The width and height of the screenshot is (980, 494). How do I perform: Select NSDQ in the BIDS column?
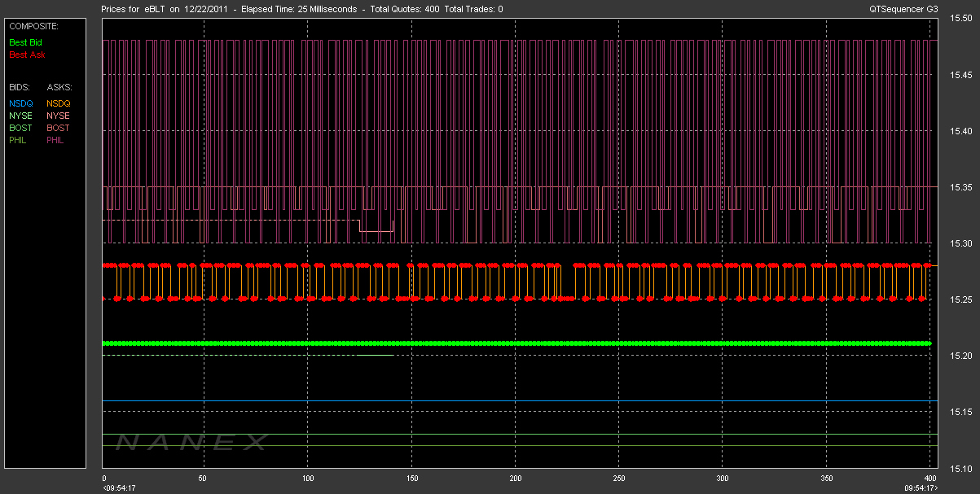20,103
